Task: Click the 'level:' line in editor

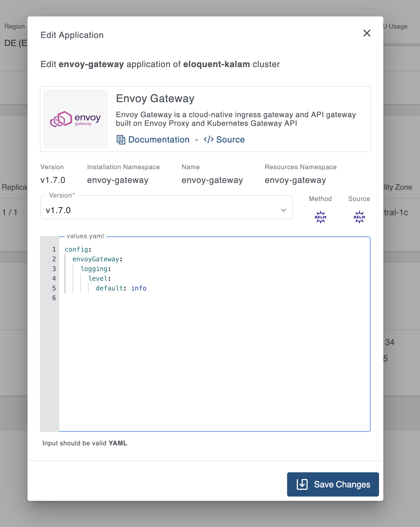Action: [x=100, y=279]
